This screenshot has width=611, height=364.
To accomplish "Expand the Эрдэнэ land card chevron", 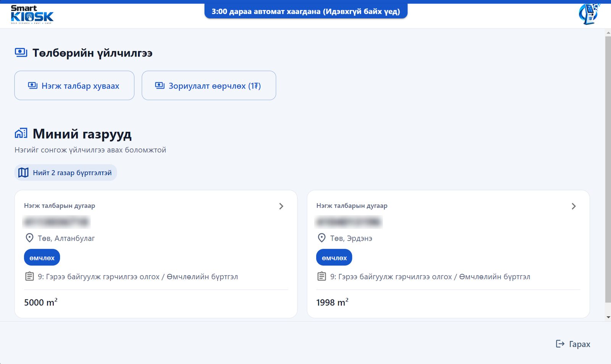I will pyautogui.click(x=574, y=206).
